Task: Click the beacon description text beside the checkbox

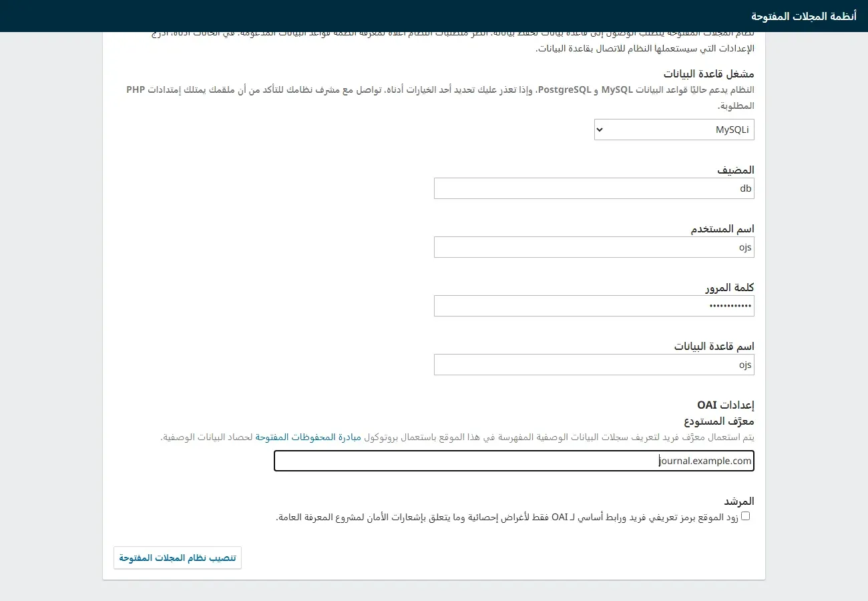Action: pyautogui.click(x=507, y=517)
